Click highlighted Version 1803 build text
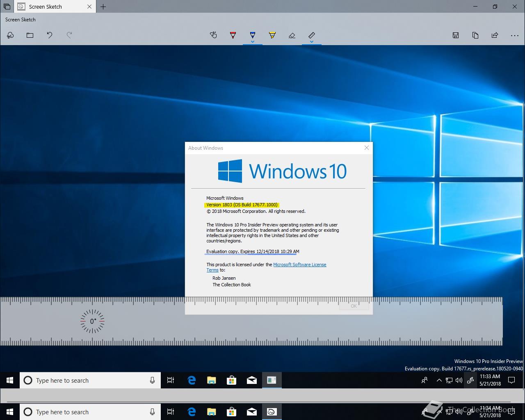 pyautogui.click(x=242, y=205)
